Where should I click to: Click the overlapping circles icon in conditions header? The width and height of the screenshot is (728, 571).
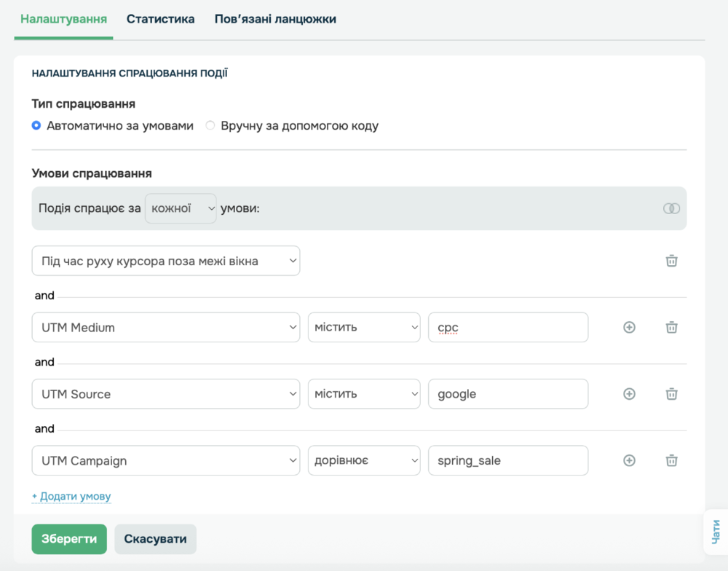pyautogui.click(x=671, y=208)
